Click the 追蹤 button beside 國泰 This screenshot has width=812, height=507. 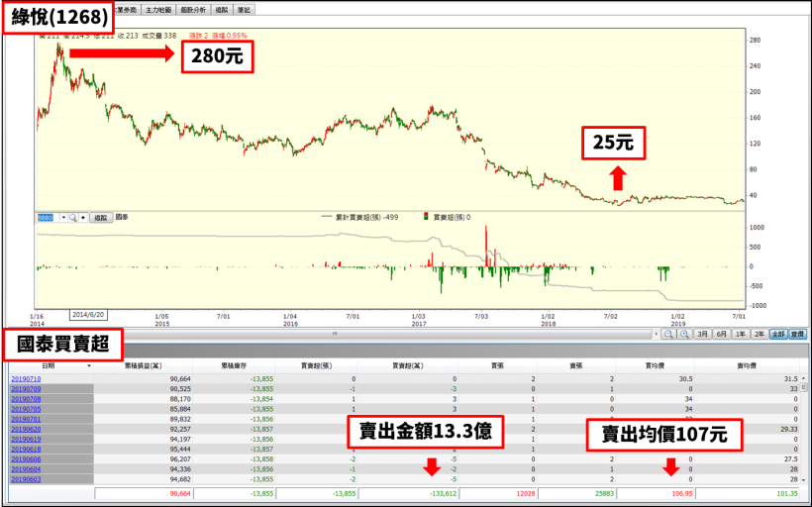coord(101,218)
